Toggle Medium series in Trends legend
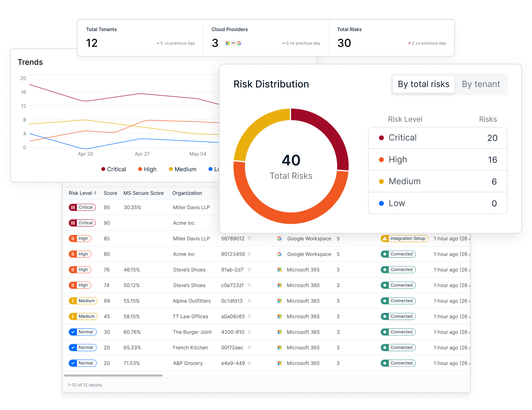Image resolution: width=532 pixels, height=410 pixels. point(182,169)
